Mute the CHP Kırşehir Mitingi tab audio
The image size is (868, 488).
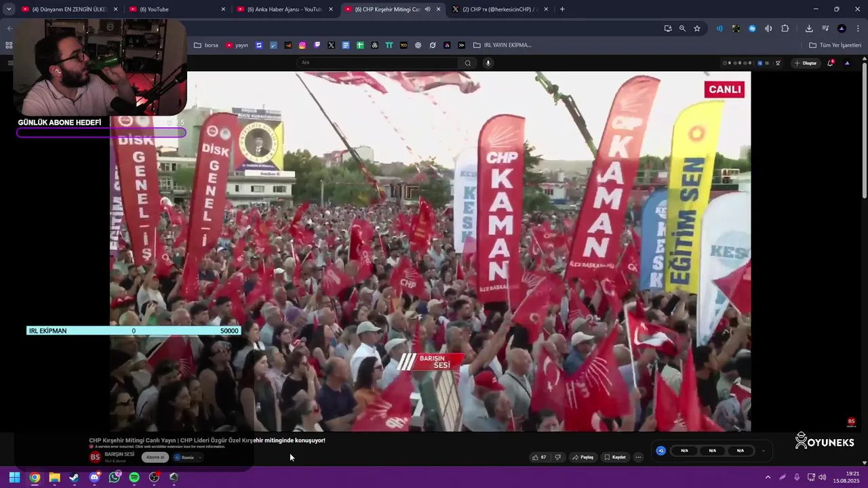click(x=427, y=9)
